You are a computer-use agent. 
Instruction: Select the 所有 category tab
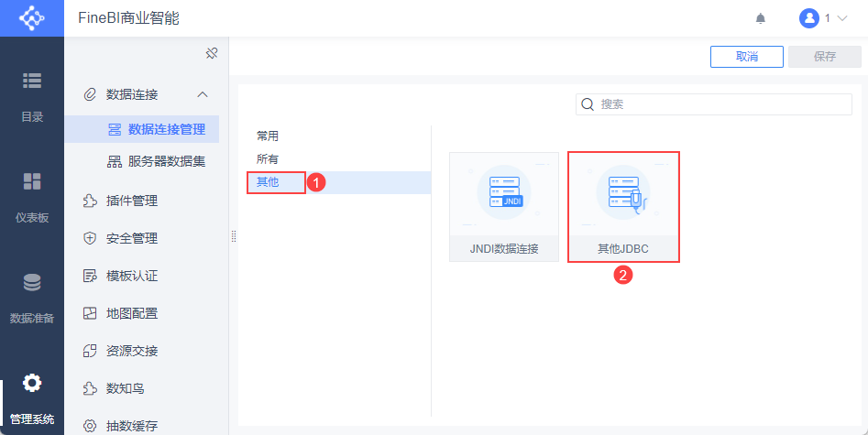coord(268,159)
